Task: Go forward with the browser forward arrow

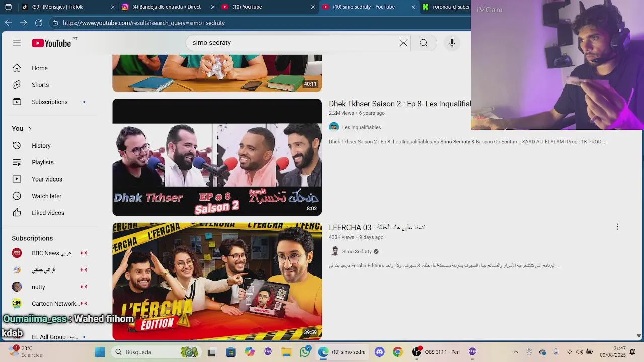Action: [24, 23]
